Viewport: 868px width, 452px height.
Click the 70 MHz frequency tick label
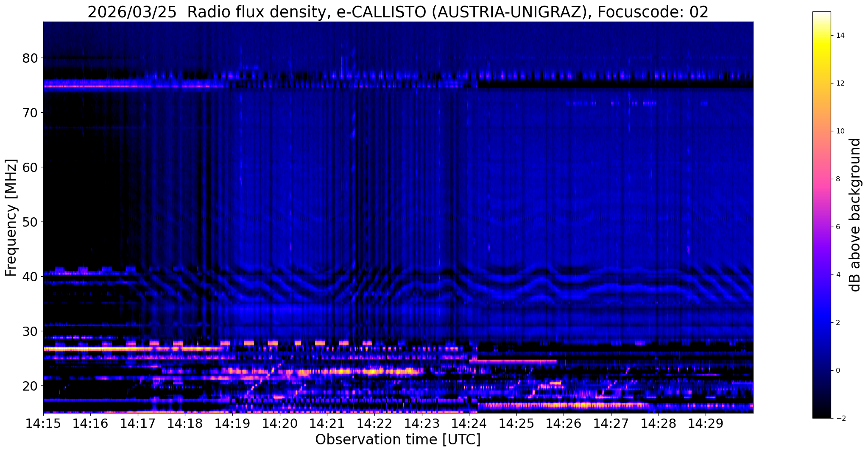point(30,112)
